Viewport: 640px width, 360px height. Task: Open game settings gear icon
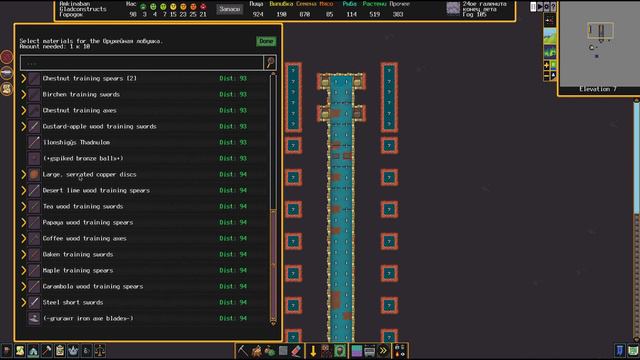tap(547, 7)
